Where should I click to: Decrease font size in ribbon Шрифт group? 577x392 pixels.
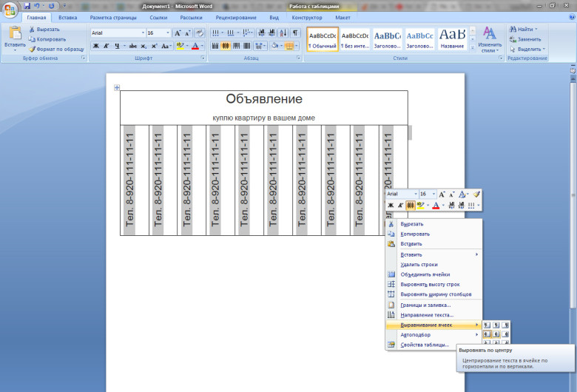click(x=187, y=33)
